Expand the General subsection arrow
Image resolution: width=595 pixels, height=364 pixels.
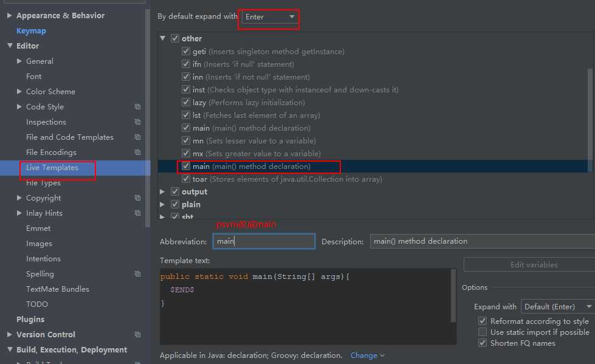19,61
